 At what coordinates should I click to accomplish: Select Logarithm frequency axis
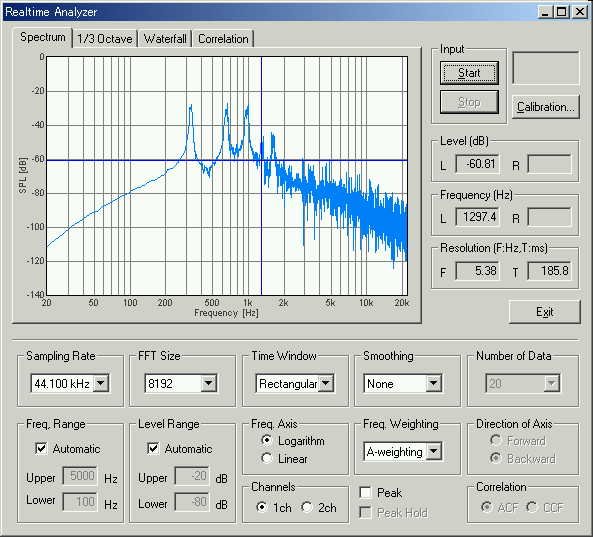(x=267, y=440)
